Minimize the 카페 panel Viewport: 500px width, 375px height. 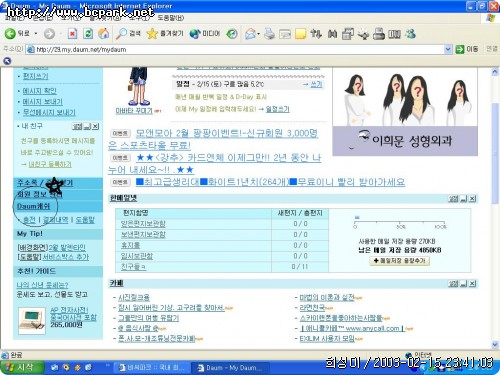point(463,284)
